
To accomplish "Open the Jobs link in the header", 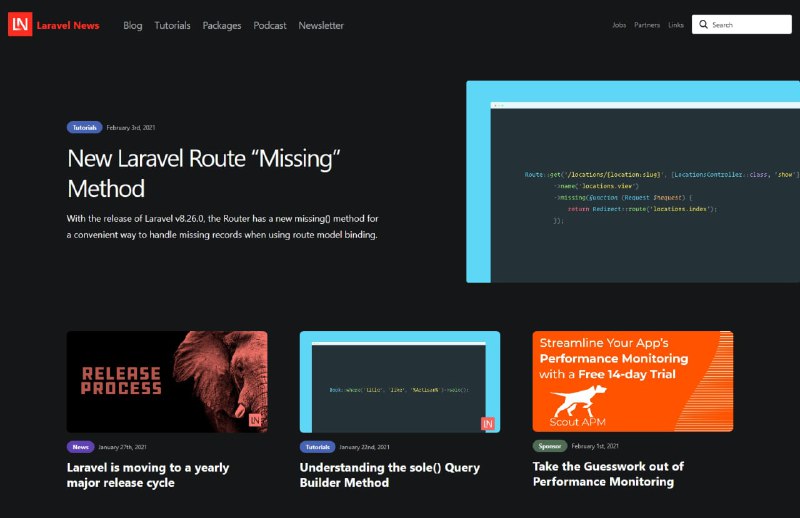I will click(619, 25).
